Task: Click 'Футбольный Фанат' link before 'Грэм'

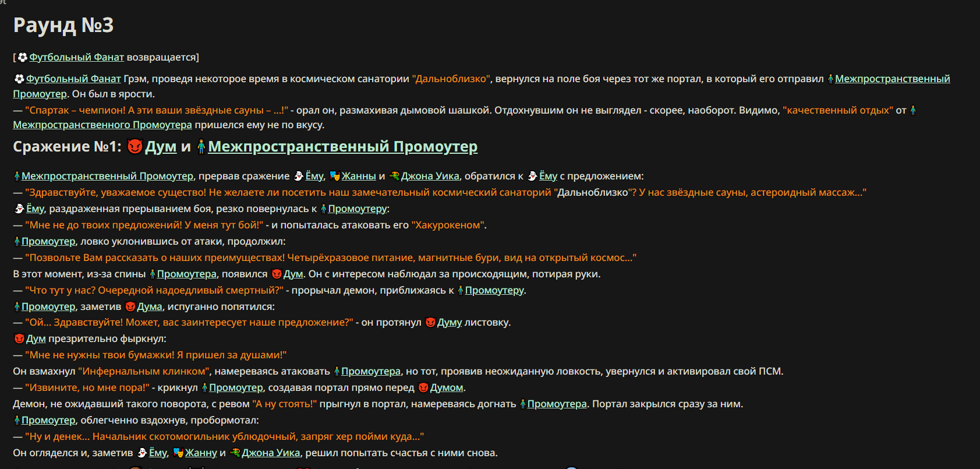Action: [x=73, y=79]
